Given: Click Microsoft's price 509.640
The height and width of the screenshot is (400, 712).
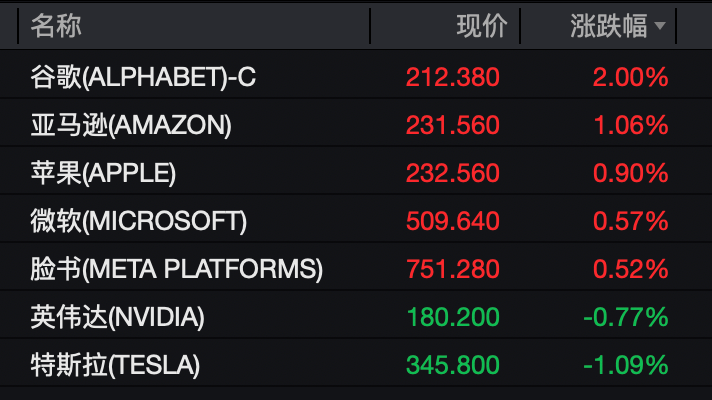Looking at the screenshot, I should click(x=453, y=221).
